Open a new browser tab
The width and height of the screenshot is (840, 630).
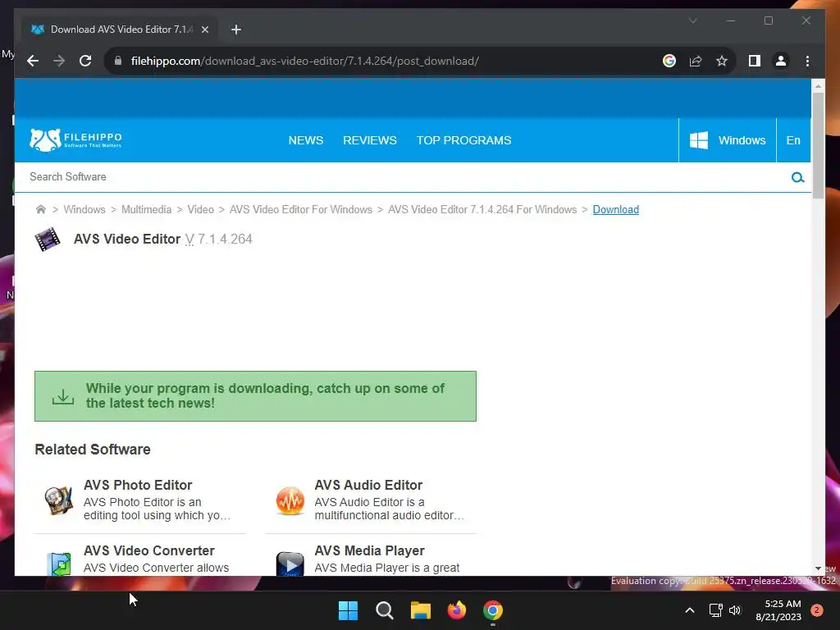pyautogui.click(x=236, y=30)
